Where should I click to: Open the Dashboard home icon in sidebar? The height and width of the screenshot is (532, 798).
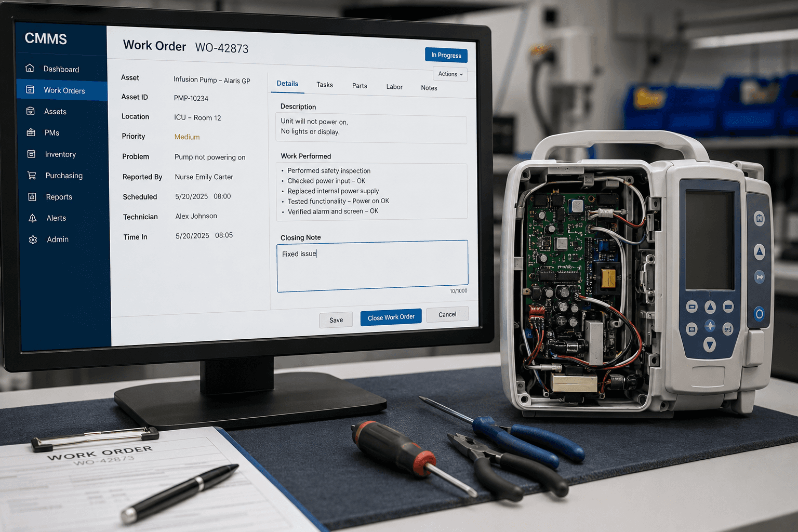pyautogui.click(x=30, y=68)
